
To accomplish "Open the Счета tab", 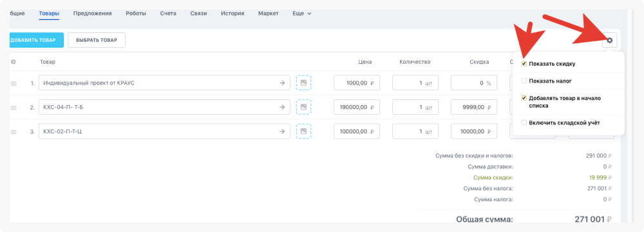I will tap(168, 14).
